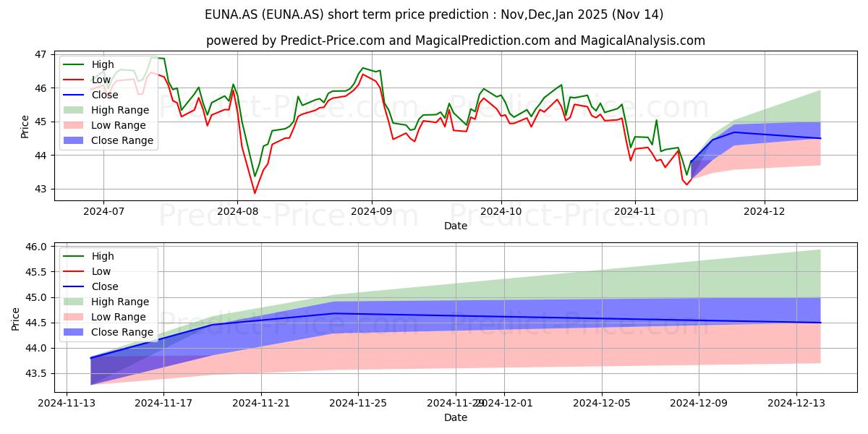The image size is (868, 434).
Task: Click the Date label under bottom chart
Action: point(456,417)
